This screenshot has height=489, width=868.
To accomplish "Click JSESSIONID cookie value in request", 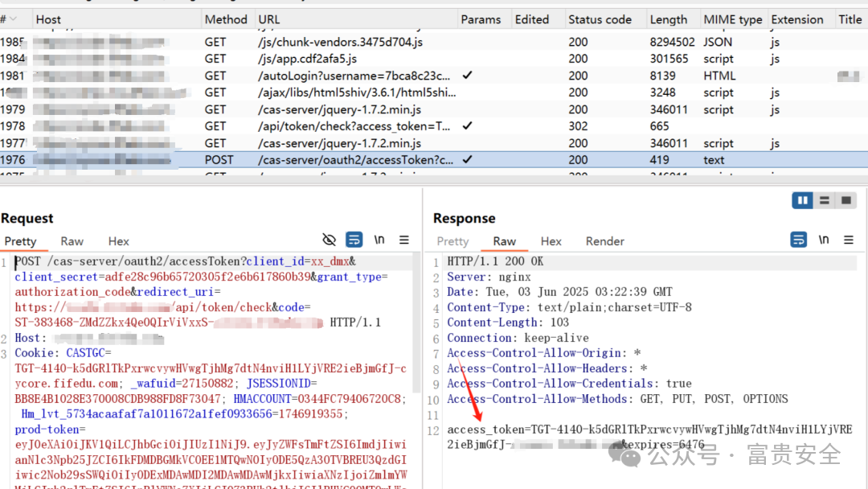I will [x=117, y=399].
